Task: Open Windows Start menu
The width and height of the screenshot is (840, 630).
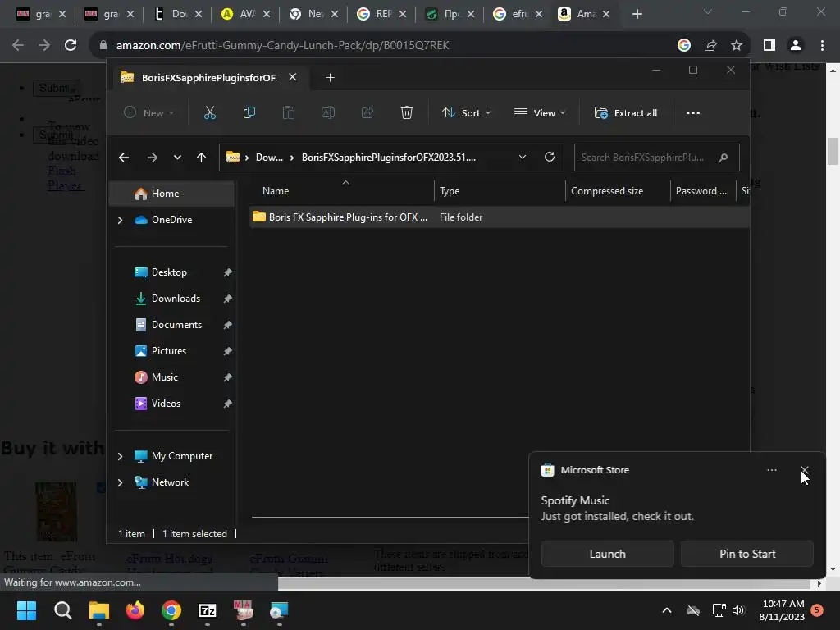Action: point(26,610)
